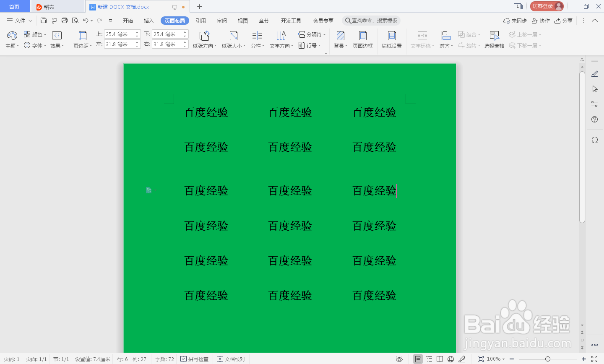The image size is (604, 364).
Task: Switch to 稻壳 tab
Action: [x=57, y=7]
